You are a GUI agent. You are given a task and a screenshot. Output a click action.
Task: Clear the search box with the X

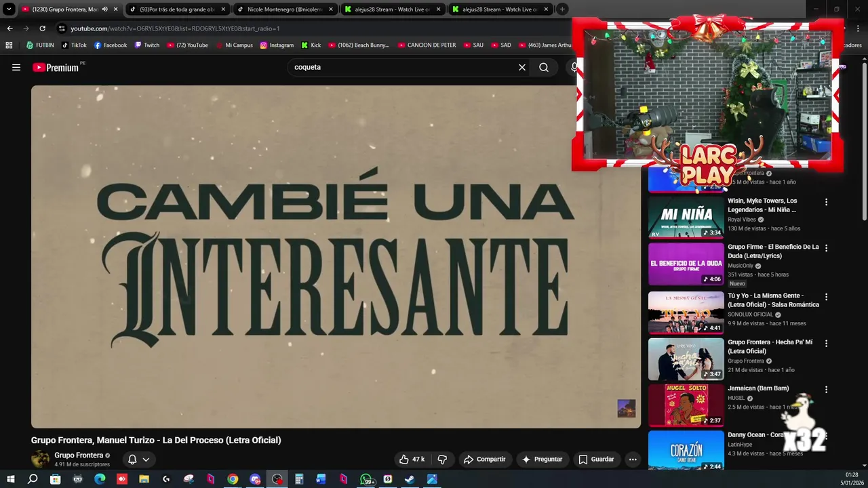tap(522, 67)
